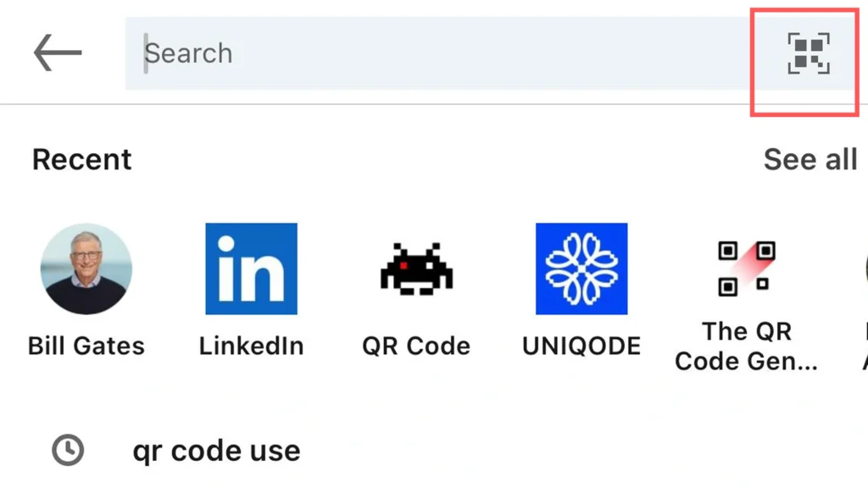
Task: Select recent search "qr code use"
Action: [216, 451]
